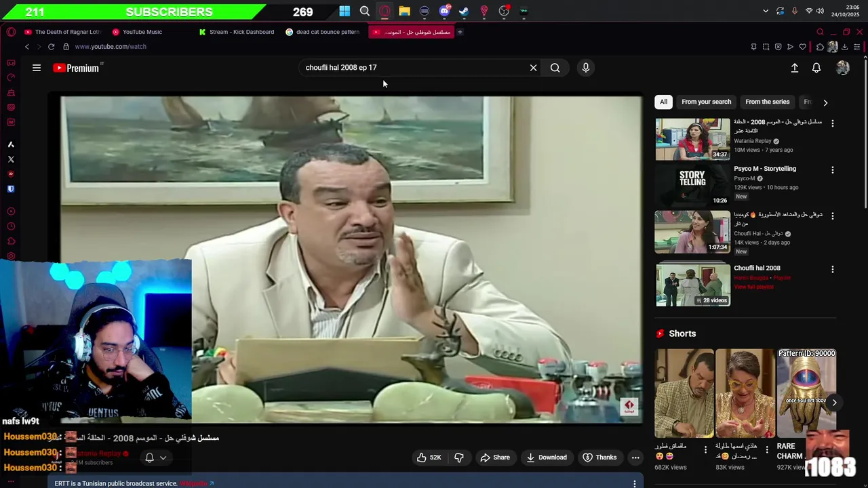
Task: Show more filter chips with the arrow
Action: click(x=825, y=102)
